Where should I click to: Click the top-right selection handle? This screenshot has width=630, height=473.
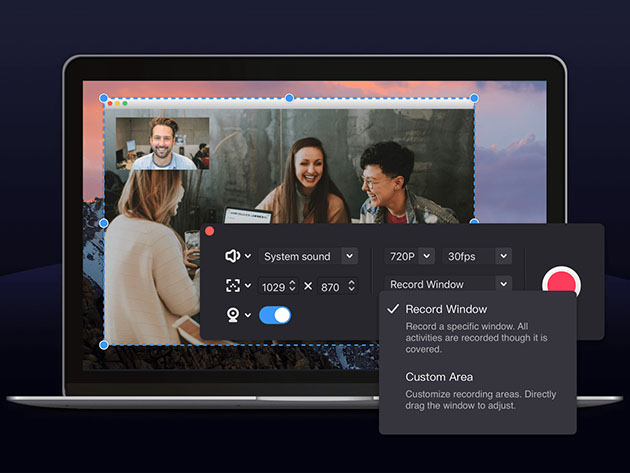coord(474,98)
